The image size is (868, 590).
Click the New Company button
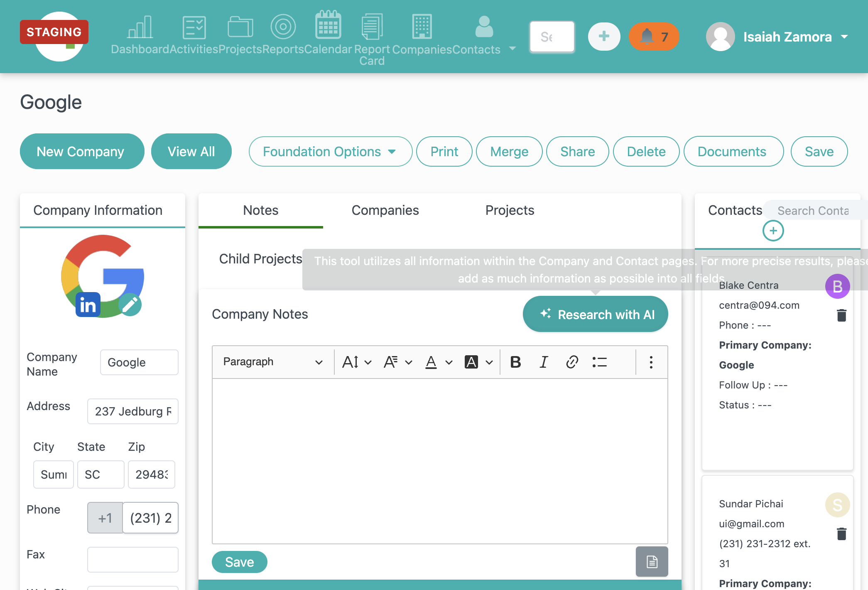tap(82, 151)
